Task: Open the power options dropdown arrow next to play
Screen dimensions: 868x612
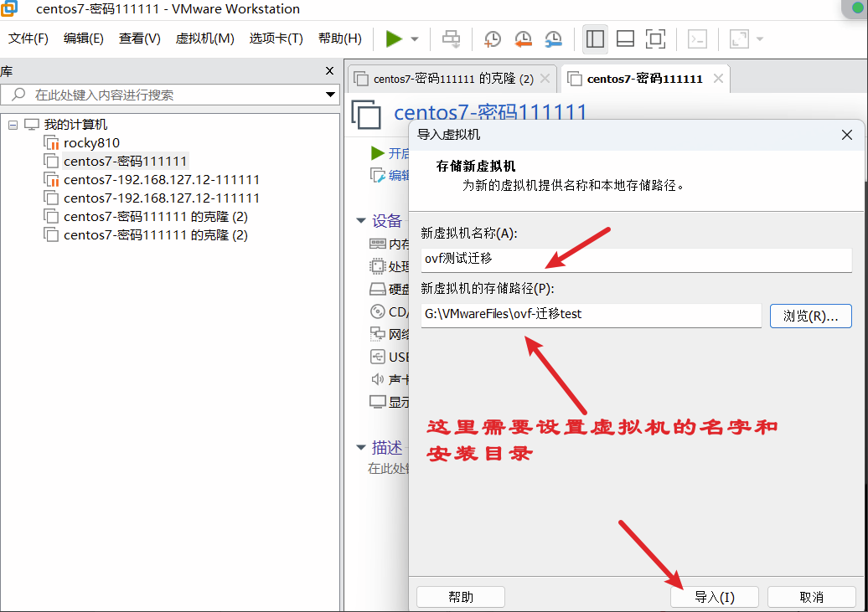Action: point(415,39)
